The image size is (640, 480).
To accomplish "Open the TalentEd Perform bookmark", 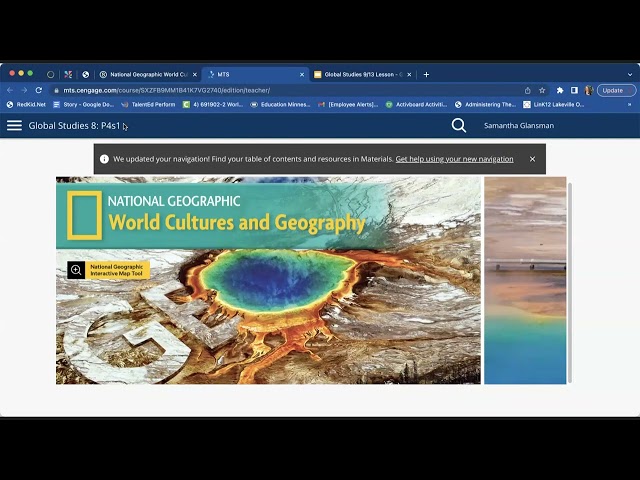I will (148, 105).
